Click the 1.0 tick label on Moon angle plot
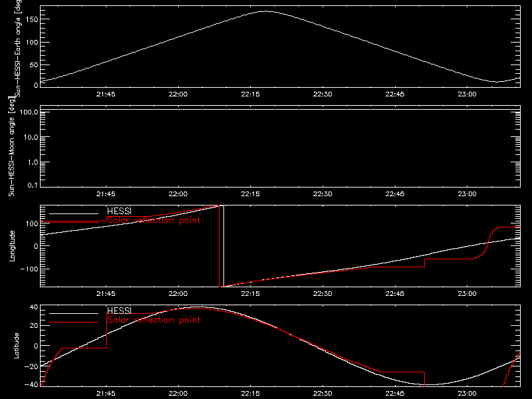This screenshot has height=399, width=532. [x=33, y=162]
